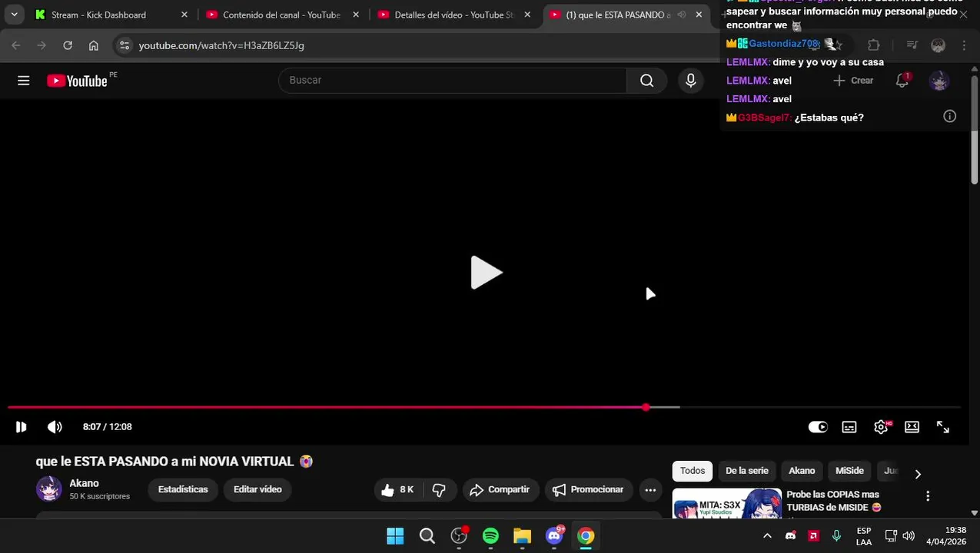Open YouTube notifications bell
Viewport: 980px width, 553px height.
pos(902,81)
